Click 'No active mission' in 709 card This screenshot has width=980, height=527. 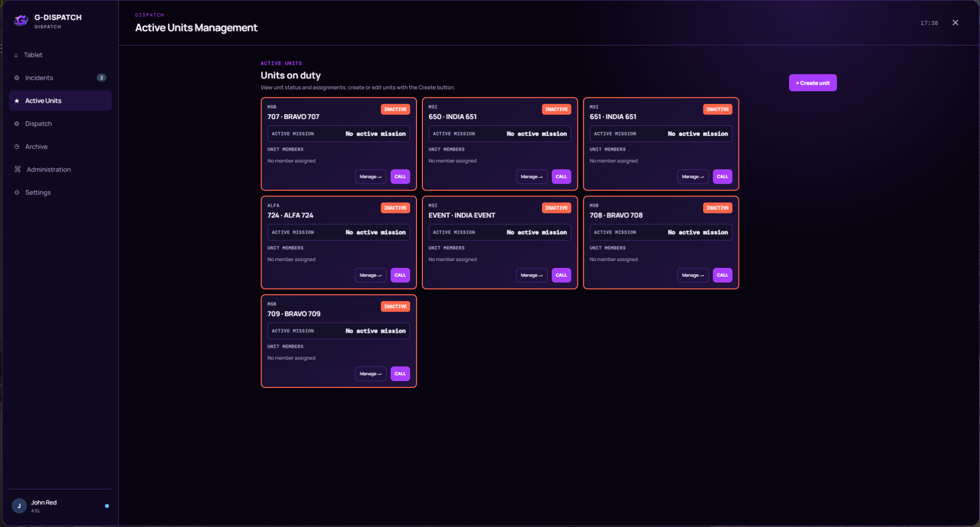(x=375, y=331)
